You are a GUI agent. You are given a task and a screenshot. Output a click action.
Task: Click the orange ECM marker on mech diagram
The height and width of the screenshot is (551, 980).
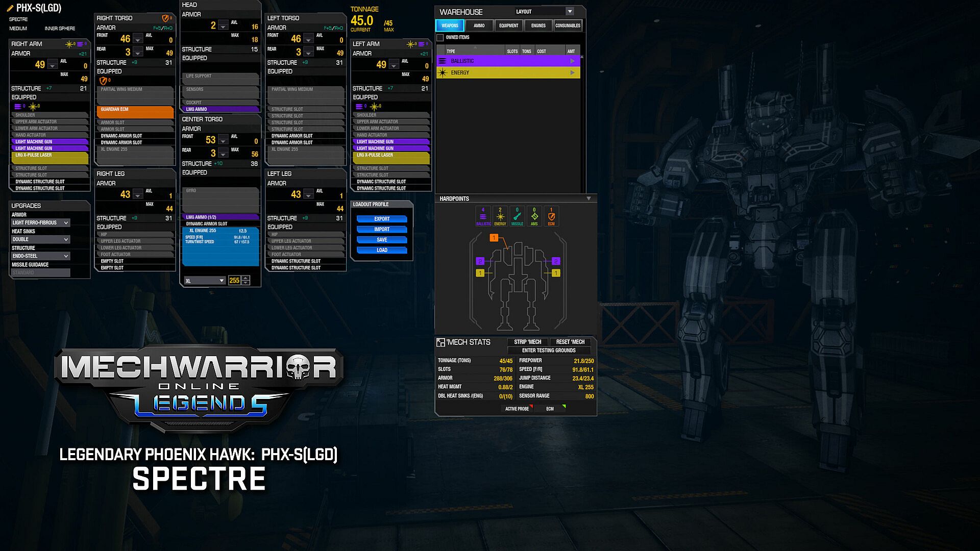tap(494, 238)
